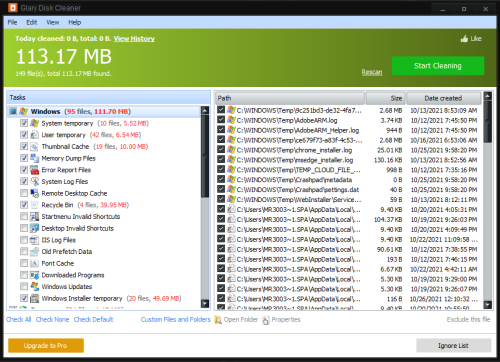Click the Upgrade to Pro button
500x362 pixels.
46,346
